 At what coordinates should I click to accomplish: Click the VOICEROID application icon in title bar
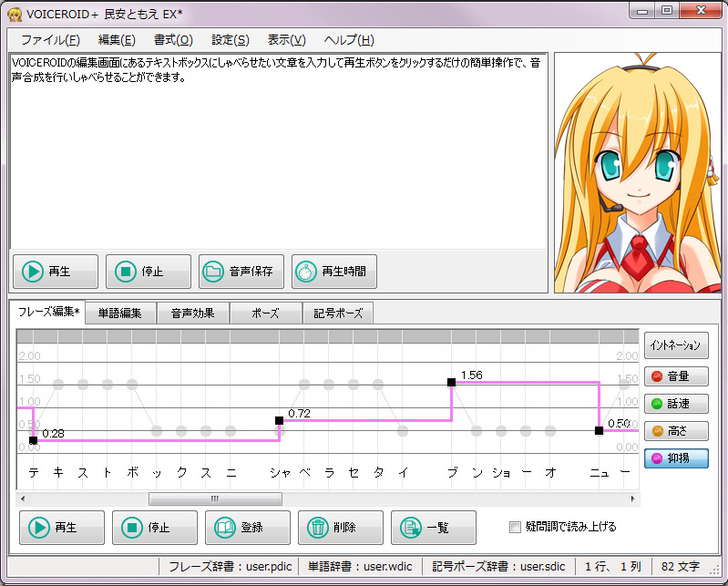(x=15, y=15)
